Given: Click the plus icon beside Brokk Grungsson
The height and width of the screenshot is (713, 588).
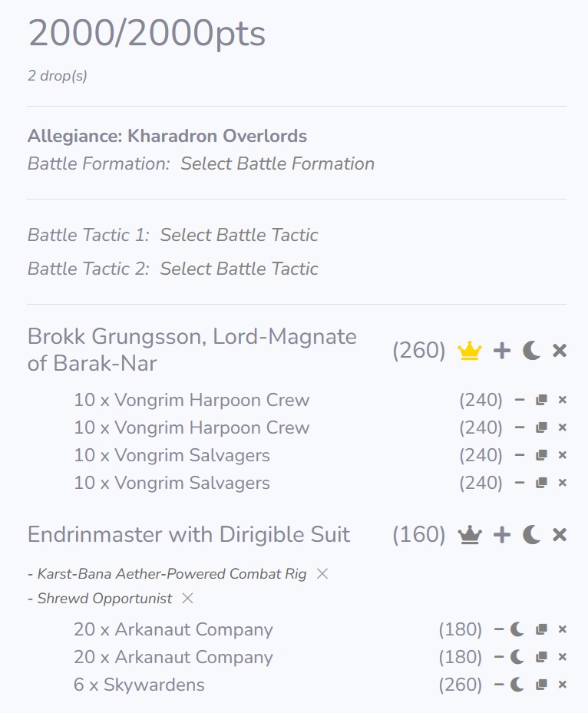Looking at the screenshot, I should pyautogui.click(x=501, y=351).
